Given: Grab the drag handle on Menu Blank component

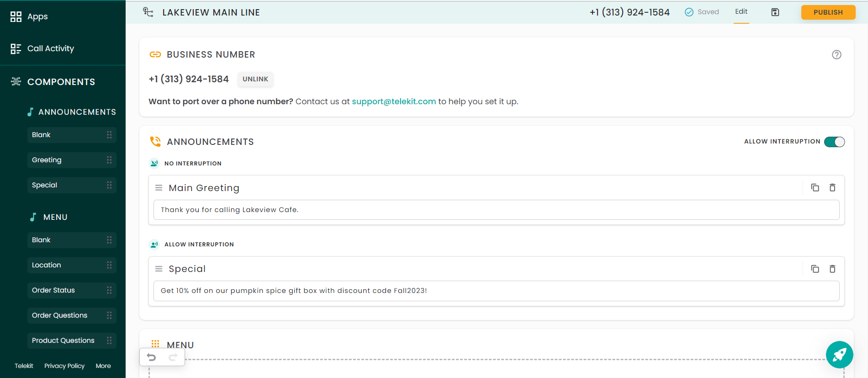Looking at the screenshot, I should [x=109, y=240].
